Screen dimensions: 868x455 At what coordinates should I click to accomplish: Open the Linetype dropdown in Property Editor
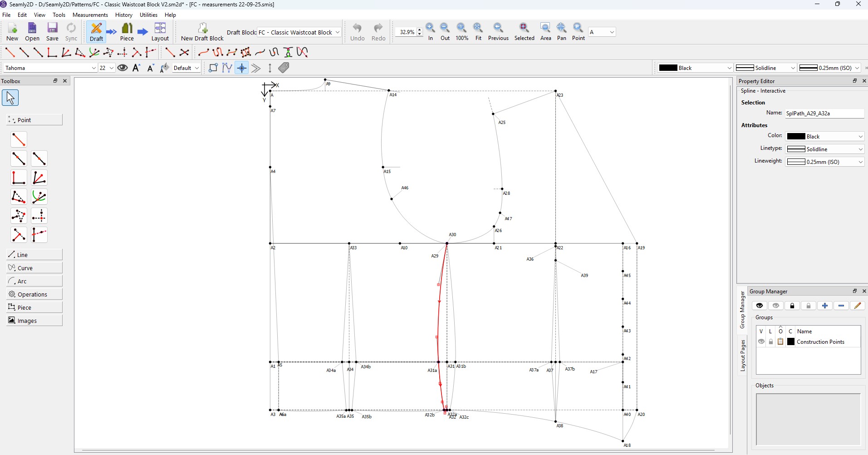click(824, 149)
